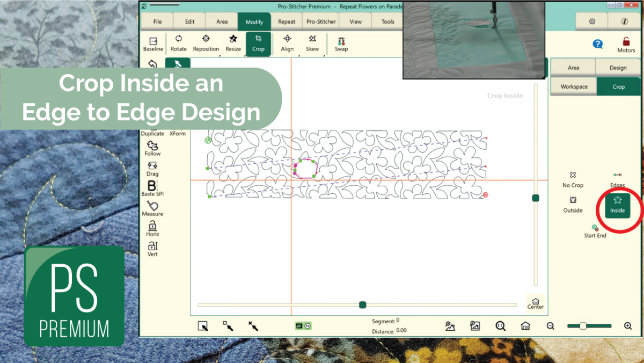This screenshot has height=363, width=644.
Task: Enable the Vert lock
Action: (152, 249)
